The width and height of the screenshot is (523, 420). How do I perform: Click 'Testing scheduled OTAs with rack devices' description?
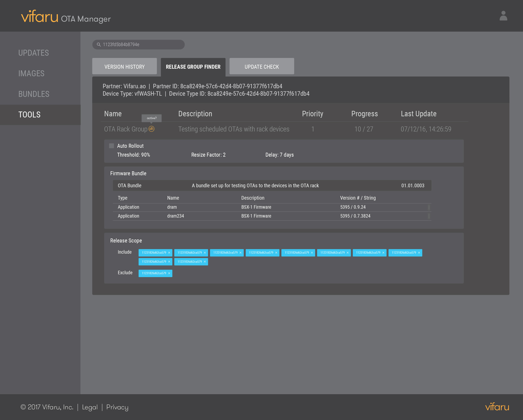pos(234,129)
